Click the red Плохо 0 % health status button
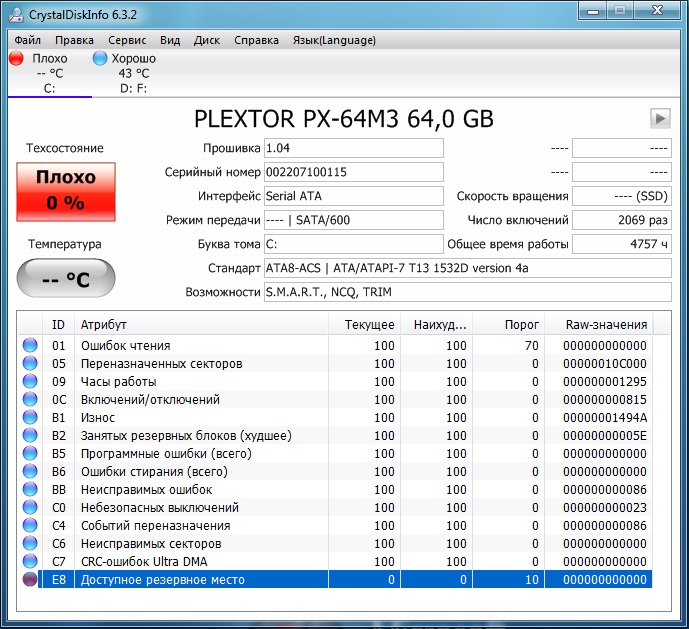This screenshot has width=689, height=629. [x=66, y=192]
